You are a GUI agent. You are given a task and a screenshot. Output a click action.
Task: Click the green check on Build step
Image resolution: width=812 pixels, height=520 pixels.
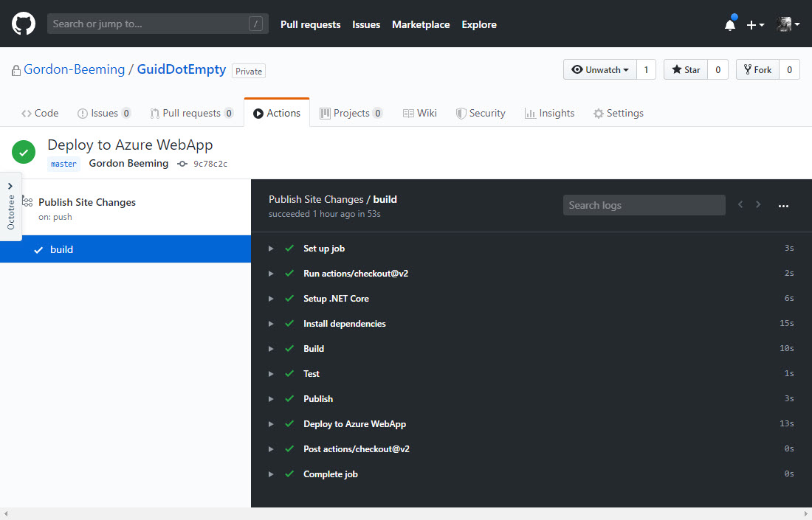[x=289, y=348]
